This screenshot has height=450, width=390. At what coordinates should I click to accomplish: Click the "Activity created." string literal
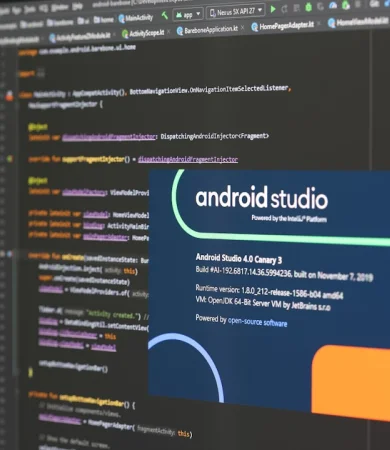click(x=112, y=315)
